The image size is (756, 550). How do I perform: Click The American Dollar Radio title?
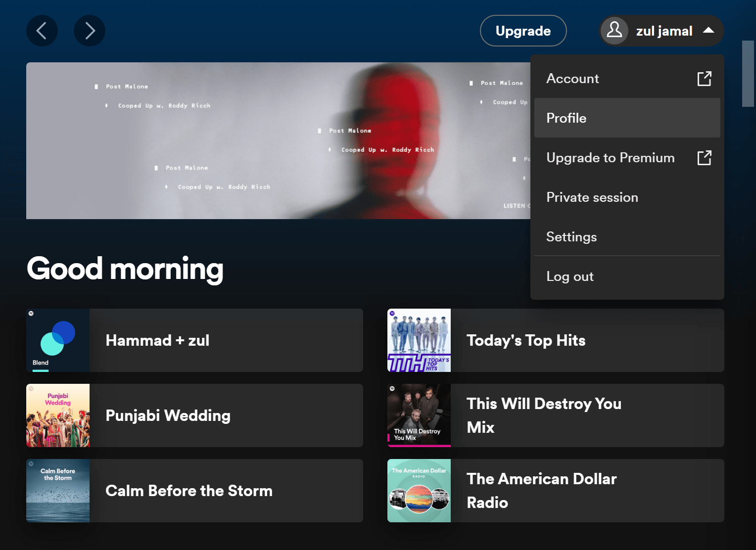click(x=542, y=491)
